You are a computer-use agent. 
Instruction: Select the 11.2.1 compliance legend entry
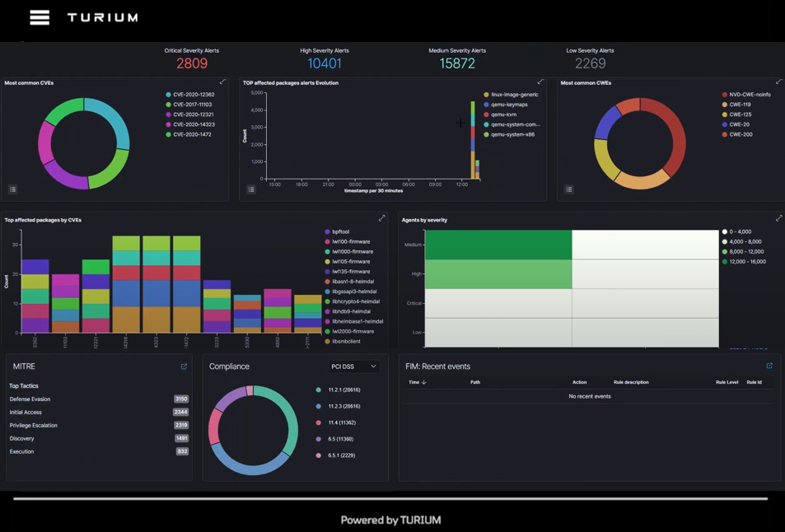(343, 390)
